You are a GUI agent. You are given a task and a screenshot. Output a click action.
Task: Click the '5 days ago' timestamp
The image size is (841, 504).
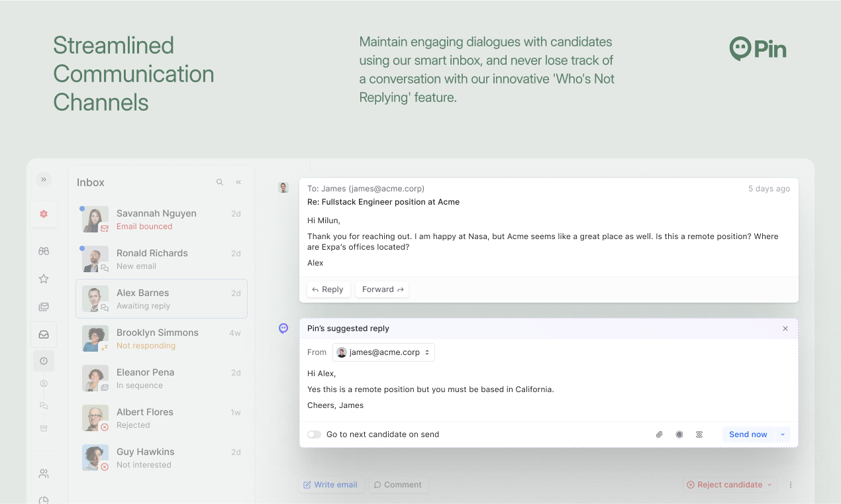769,189
